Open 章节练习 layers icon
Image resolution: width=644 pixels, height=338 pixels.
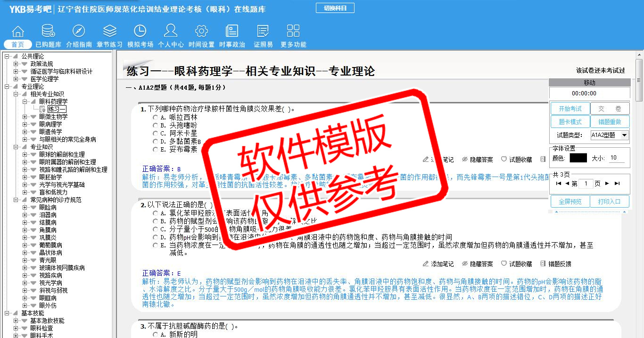tap(109, 32)
